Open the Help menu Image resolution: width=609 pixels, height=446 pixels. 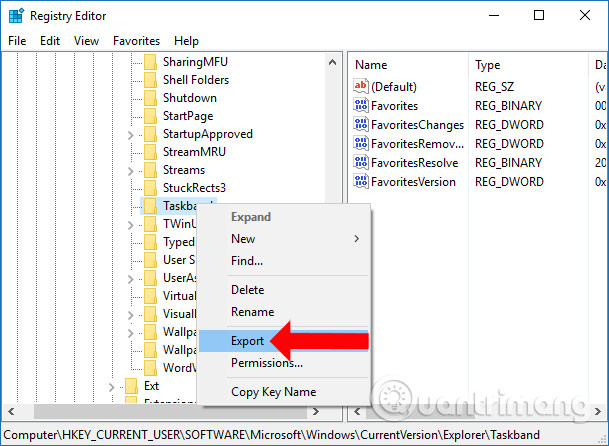point(186,41)
